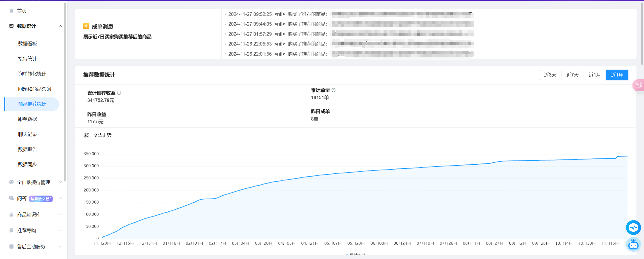Go to 接待统计 page

click(27, 59)
